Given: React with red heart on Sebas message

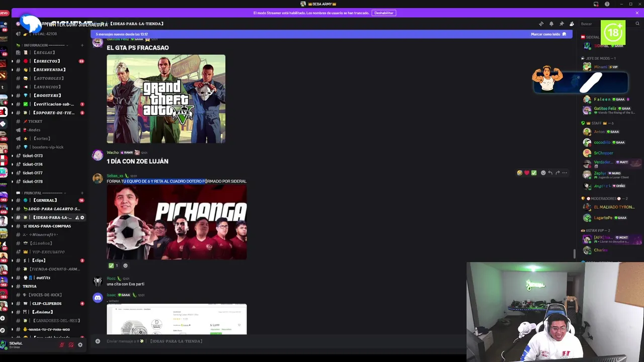Looking at the screenshot, I should pos(527,173).
